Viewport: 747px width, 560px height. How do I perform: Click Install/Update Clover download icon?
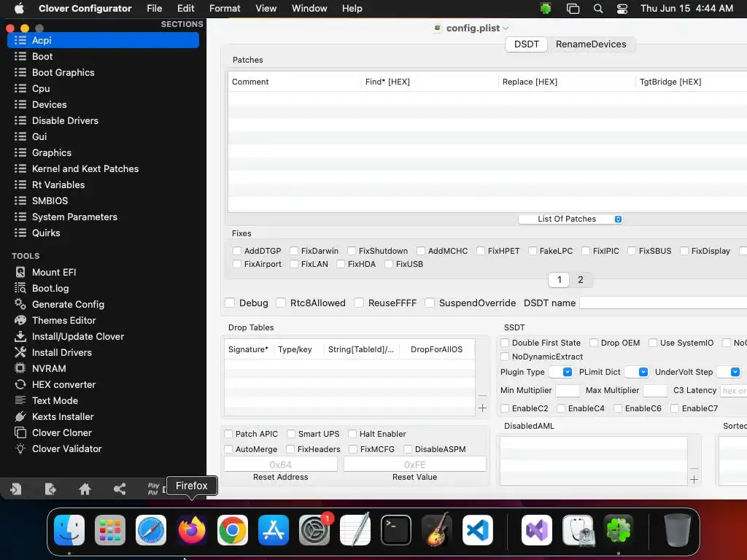tap(20, 336)
